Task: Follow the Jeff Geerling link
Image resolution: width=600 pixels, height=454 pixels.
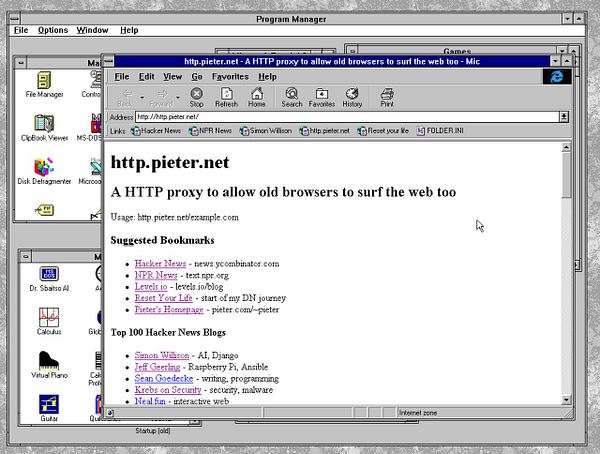Action: tap(157, 367)
